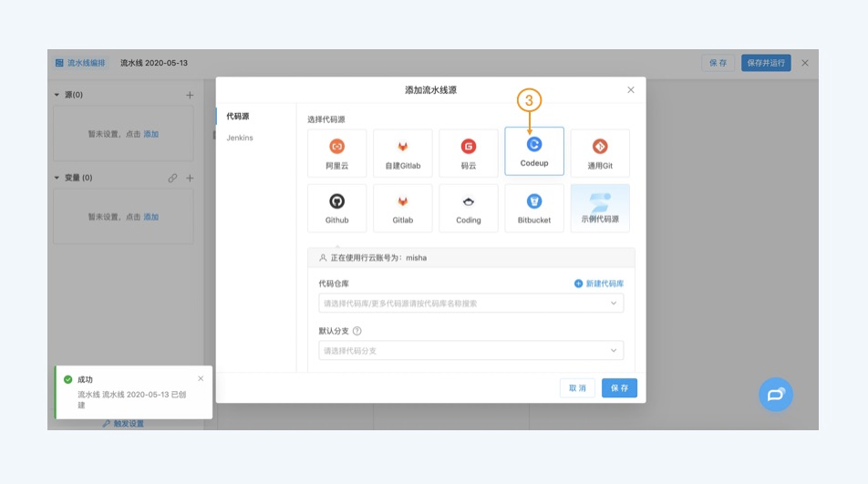Click 添加 link in the 变量 panel
Image resolution: width=868 pixels, height=484 pixels.
point(151,217)
